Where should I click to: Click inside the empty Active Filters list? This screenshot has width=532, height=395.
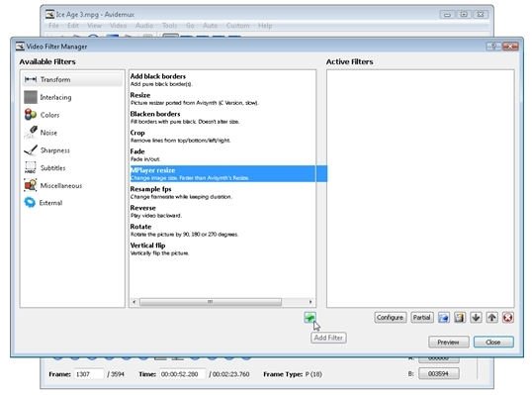pyautogui.click(x=420, y=188)
